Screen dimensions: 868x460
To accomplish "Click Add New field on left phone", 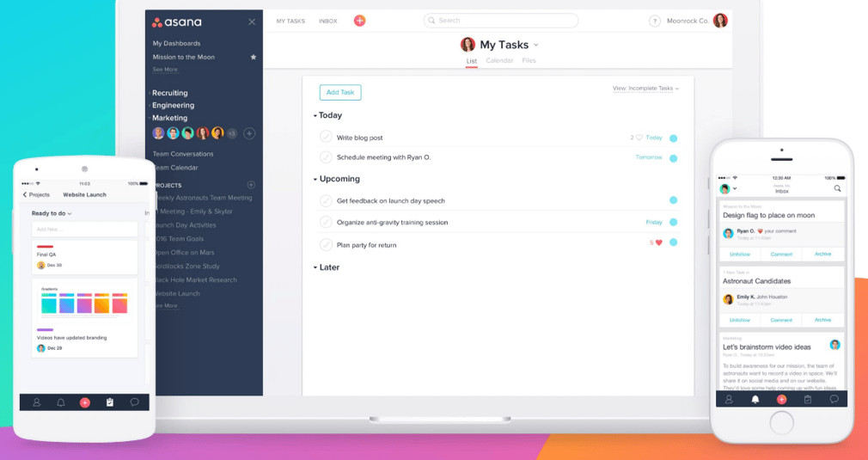I will [85, 230].
